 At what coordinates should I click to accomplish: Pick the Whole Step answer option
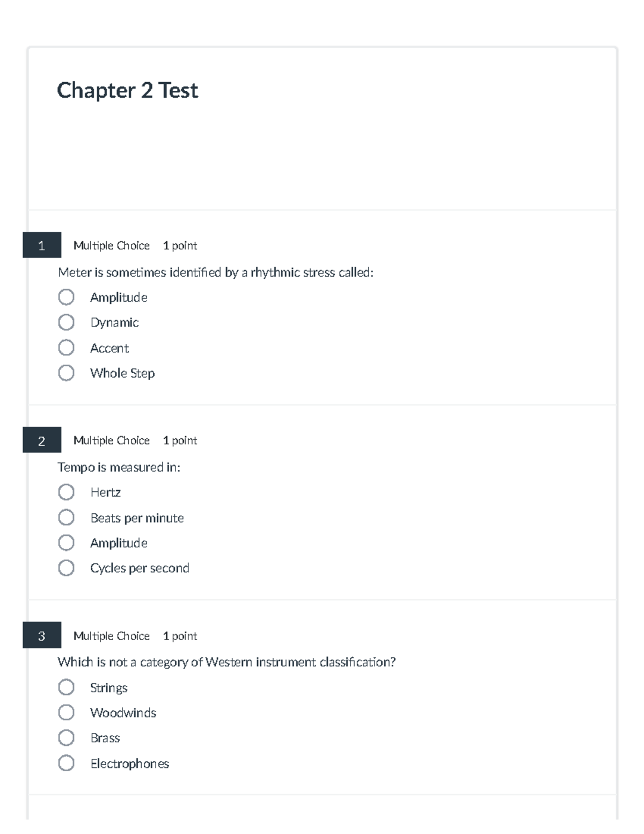(66, 373)
